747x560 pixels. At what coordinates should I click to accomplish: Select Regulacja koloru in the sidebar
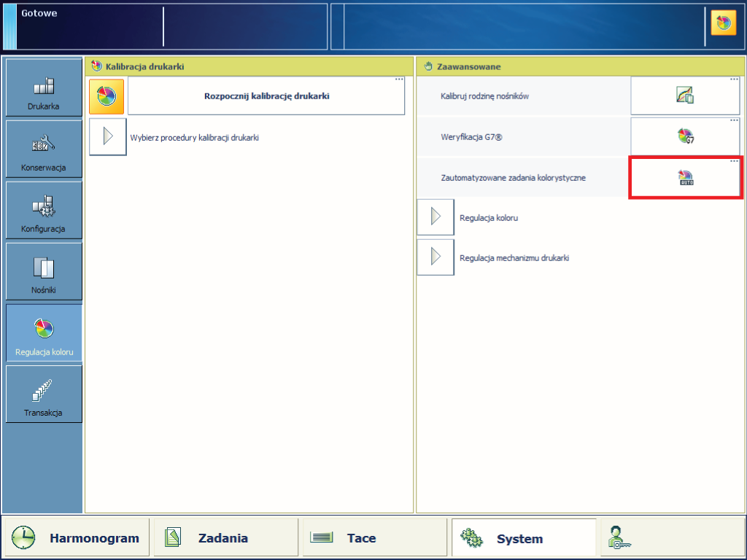(44, 333)
